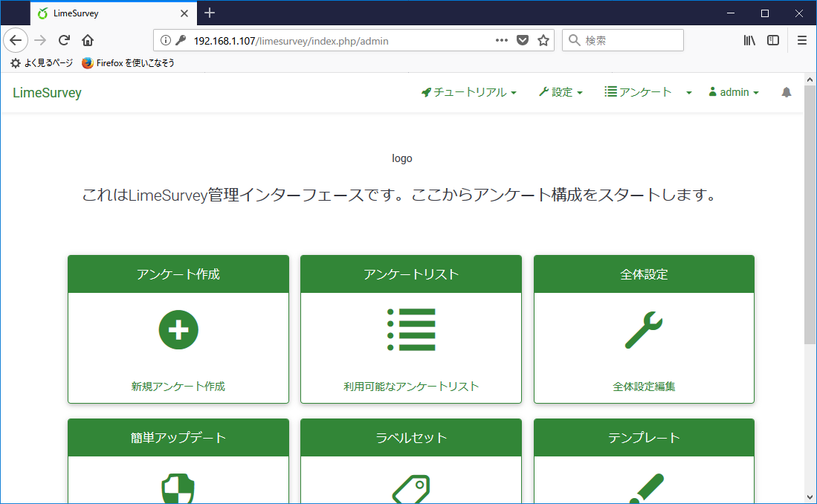
Task: Click the survey list icon in アンケートリスト card
Action: click(411, 330)
